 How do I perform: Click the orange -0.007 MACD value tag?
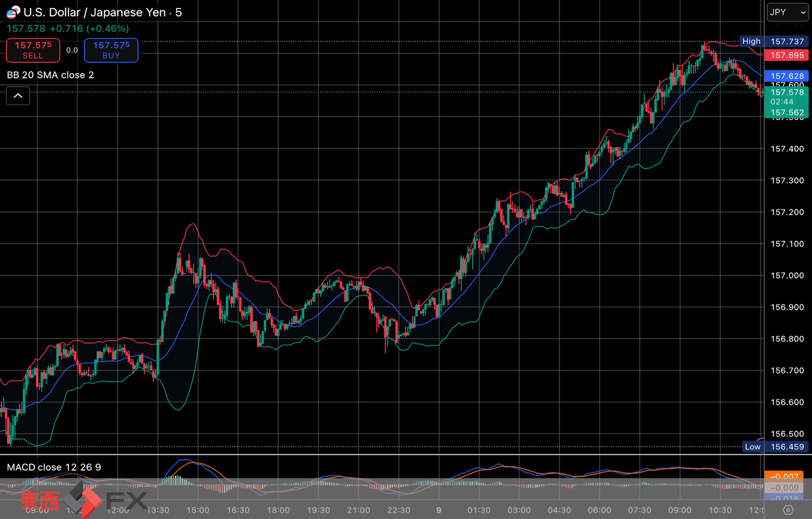click(786, 476)
